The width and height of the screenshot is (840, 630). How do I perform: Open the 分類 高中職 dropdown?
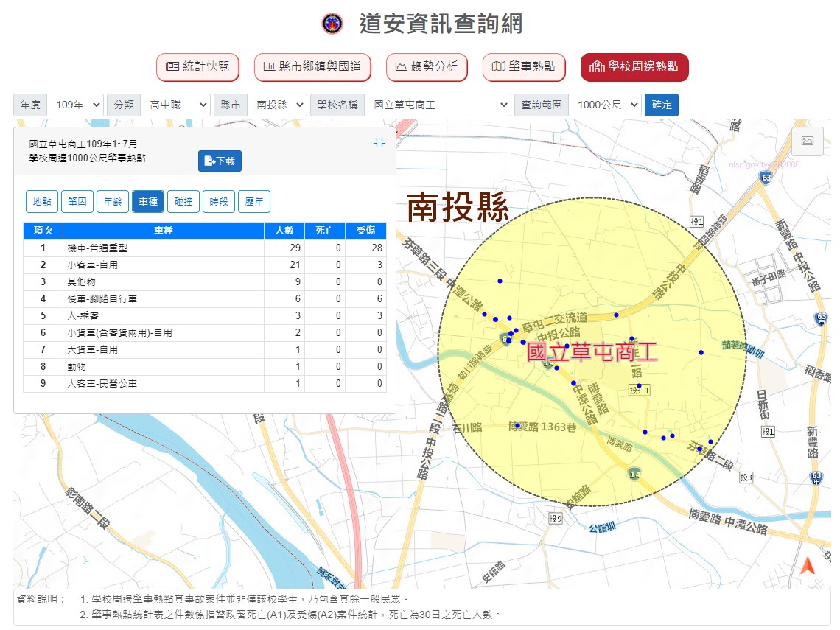175,105
